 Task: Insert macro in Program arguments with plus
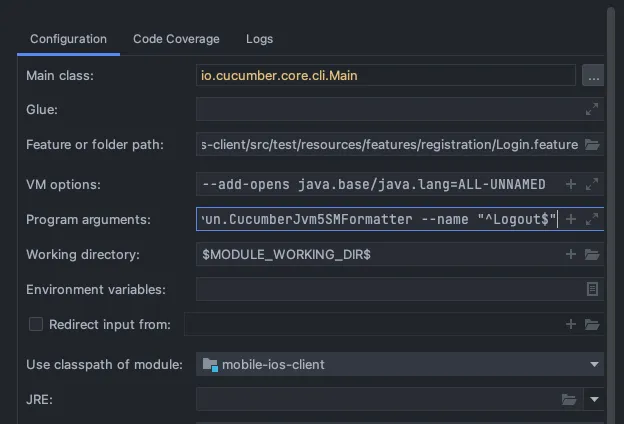click(571, 219)
